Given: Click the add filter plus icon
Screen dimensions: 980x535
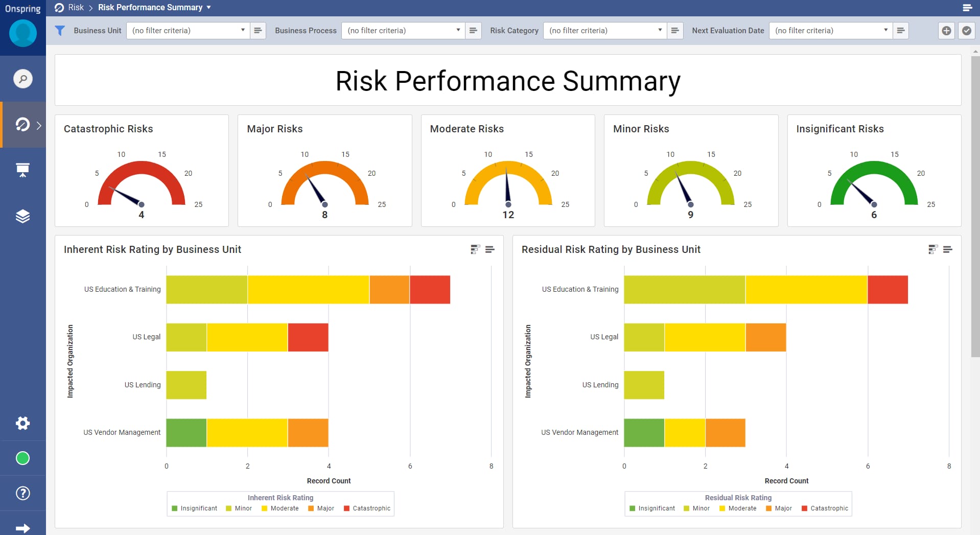Looking at the screenshot, I should click(x=946, y=31).
